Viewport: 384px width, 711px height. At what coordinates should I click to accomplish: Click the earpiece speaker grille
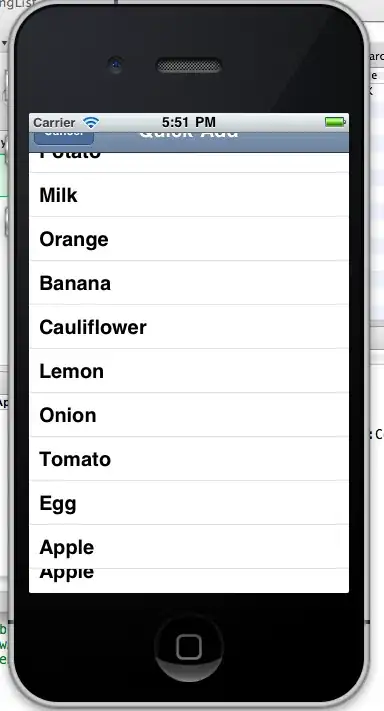click(189, 66)
